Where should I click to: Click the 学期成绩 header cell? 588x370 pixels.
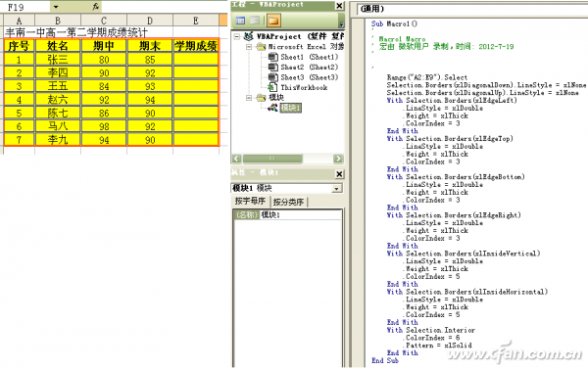tap(196, 46)
